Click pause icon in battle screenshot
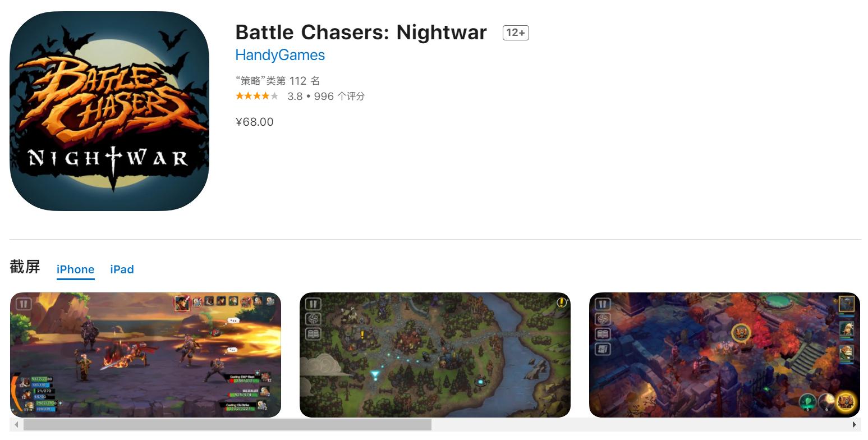The height and width of the screenshot is (440, 868). pos(24,304)
